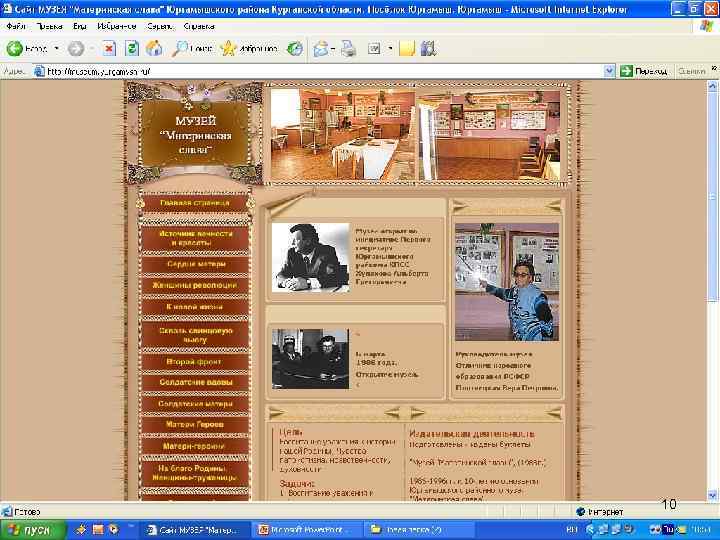Image resolution: width=720 pixels, height=540 pixels.
Task: Open Источник вечности и красоты section
Action: tap(196, 238)
